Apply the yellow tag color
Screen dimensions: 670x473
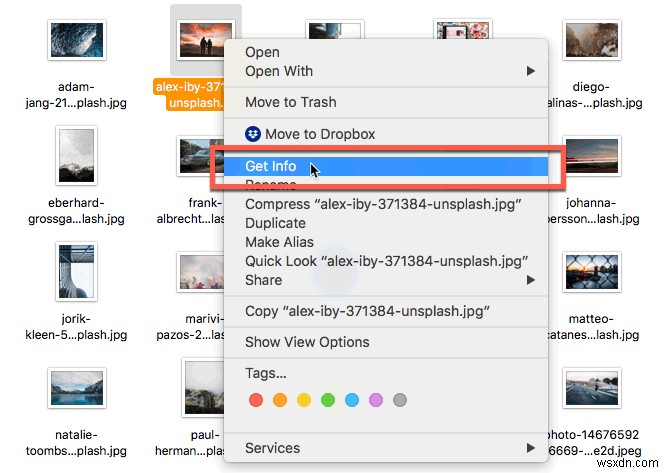point(304,400)
